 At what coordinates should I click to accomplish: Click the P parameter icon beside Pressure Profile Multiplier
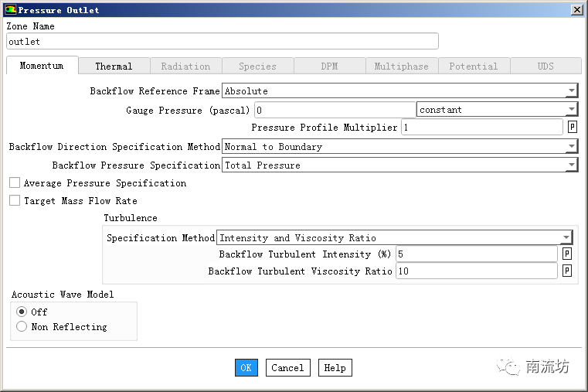pyautogui.click(x=573, y=128)
